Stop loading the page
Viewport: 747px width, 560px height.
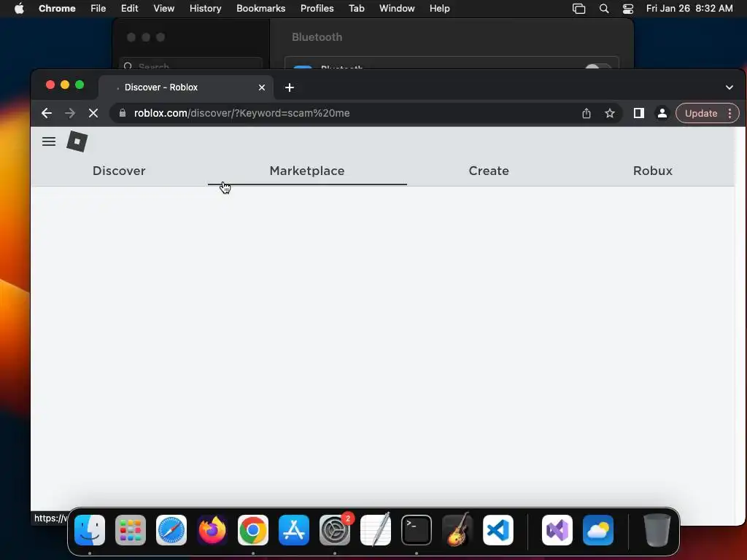93,113
